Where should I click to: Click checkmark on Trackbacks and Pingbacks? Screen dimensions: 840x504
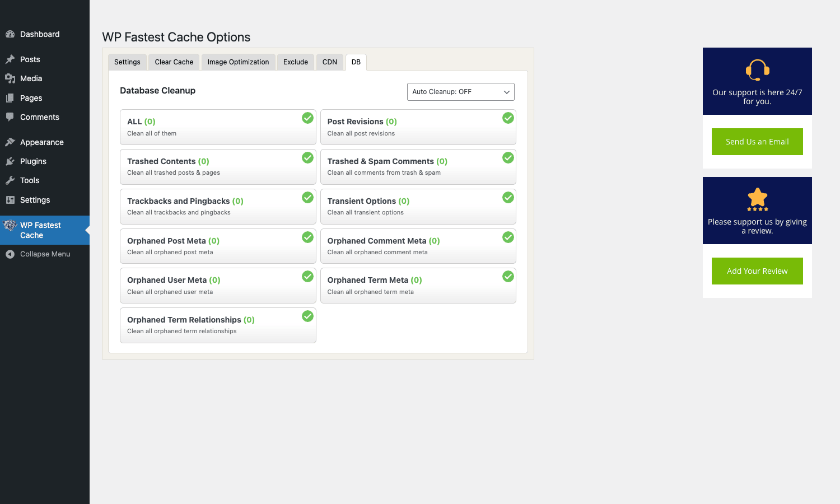(x=307, y=198)
